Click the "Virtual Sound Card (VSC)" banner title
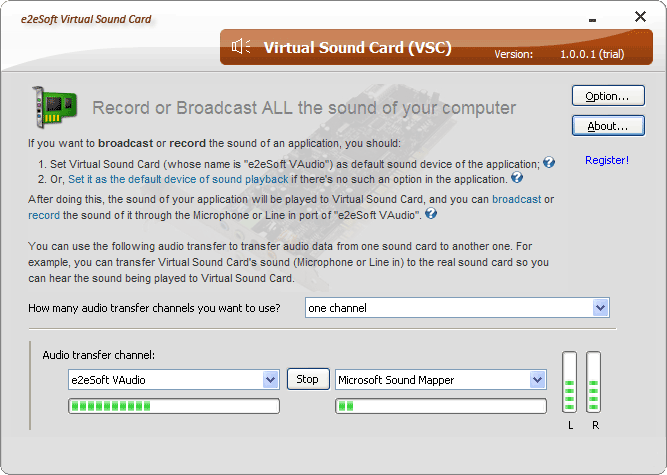 pos(357,48)
